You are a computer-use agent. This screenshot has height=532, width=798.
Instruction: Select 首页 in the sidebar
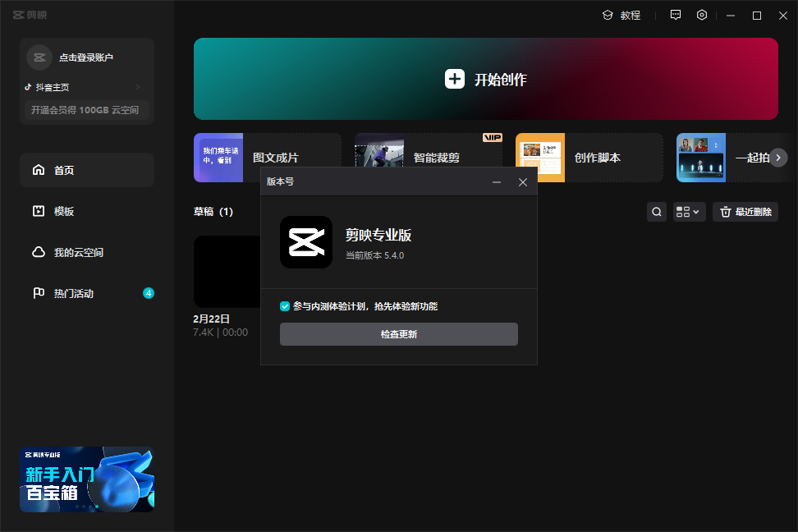pyautogui.click(x=87, y=170)
